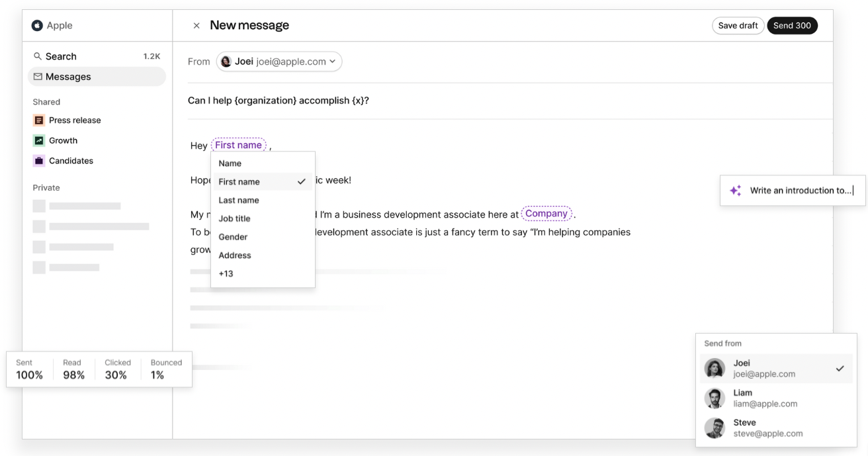This screenshot has height=456, width=868.
Task: Click Steve's avatar in Send from list
Action: [x=715, y=428]
